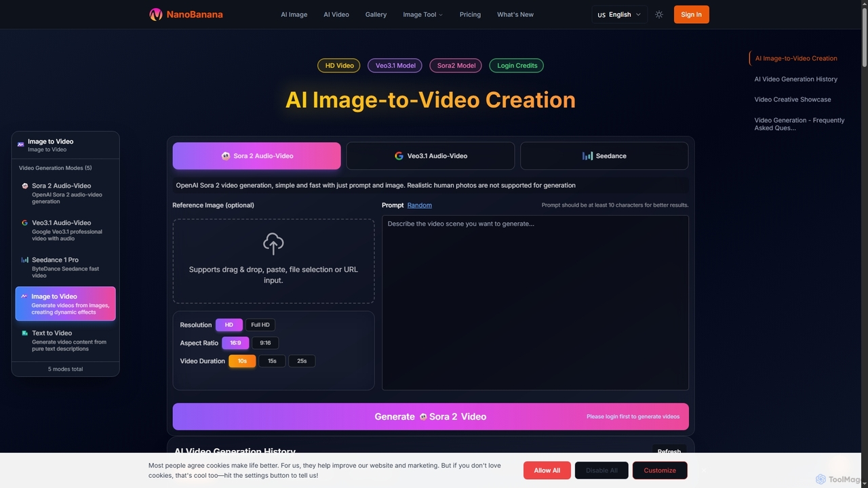Click the NanoBanana logo icon
This screenshot has width=868, height=488.
coord(156,14)
